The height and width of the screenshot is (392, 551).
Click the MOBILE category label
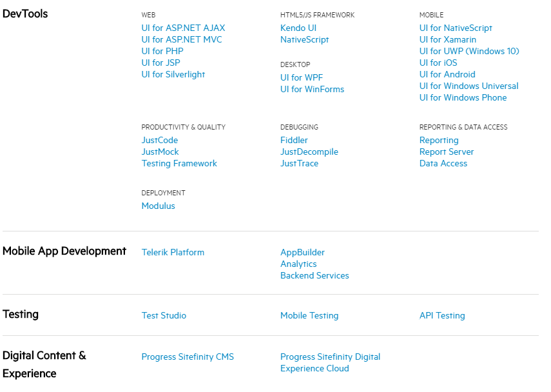pyautogui.click(x=431, y=15)
